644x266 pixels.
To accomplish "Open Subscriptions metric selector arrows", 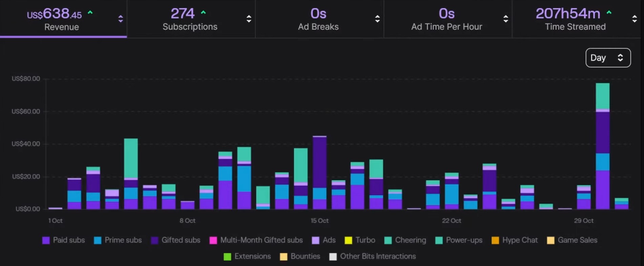I will click(x=249, y=19).
